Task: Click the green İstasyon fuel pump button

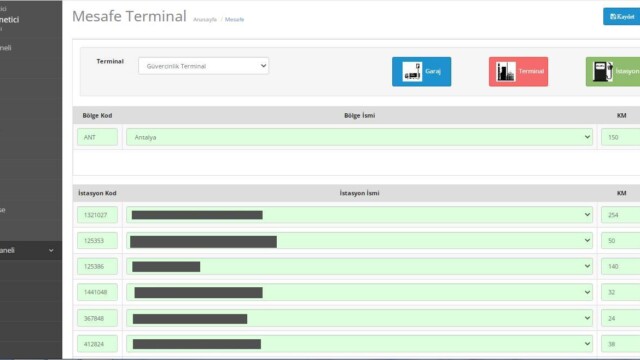Action: (613, 71)
